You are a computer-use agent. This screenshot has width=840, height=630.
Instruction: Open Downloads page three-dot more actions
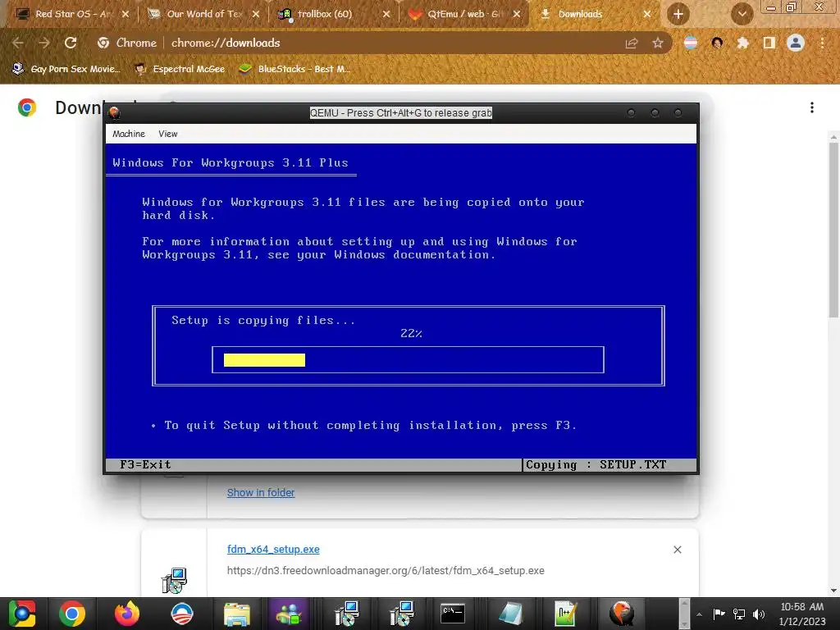(812, 107)
